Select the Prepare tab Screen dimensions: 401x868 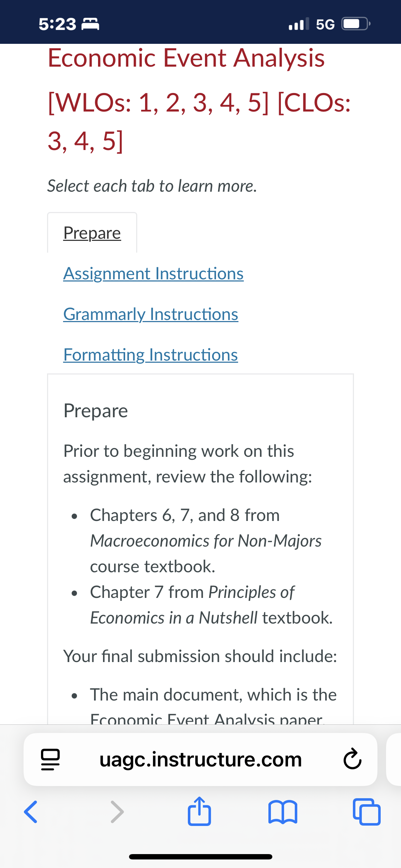click(x=92, y=233)
